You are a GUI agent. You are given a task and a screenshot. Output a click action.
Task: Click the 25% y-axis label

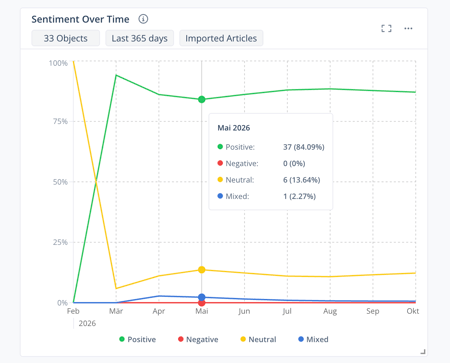(x=60, y=242)
